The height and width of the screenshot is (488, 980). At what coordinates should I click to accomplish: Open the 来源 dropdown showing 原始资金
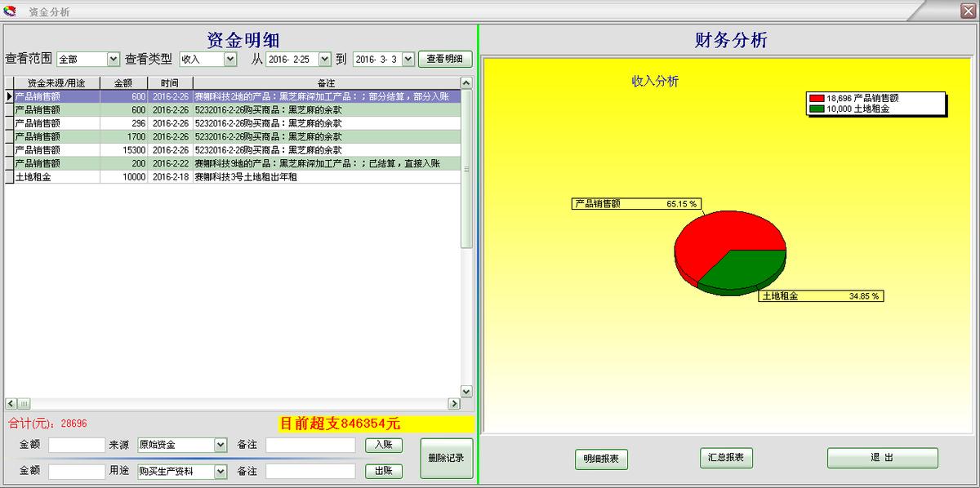pos(219,444)
